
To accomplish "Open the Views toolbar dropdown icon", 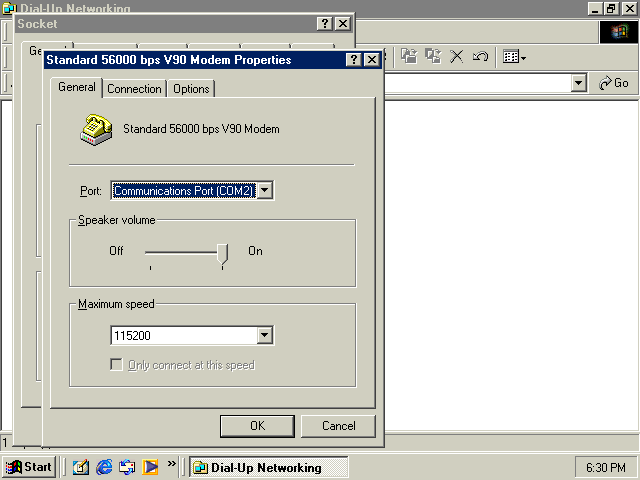I will point(514,57).
